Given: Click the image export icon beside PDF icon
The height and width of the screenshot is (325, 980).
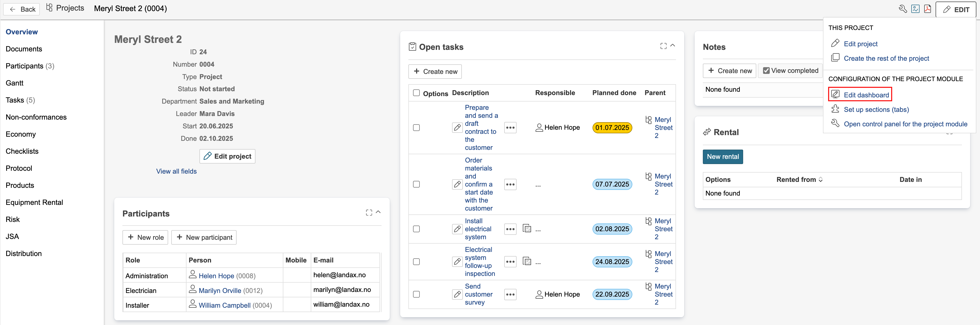Looking at the screenshot, I should click(915, 9).
